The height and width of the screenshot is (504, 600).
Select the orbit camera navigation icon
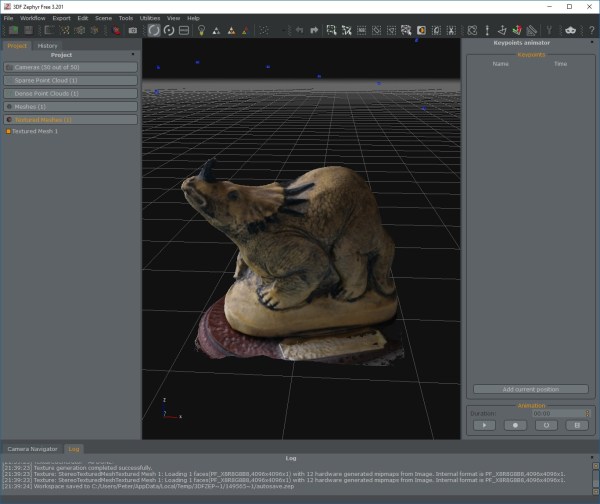[x=154, y=30]
